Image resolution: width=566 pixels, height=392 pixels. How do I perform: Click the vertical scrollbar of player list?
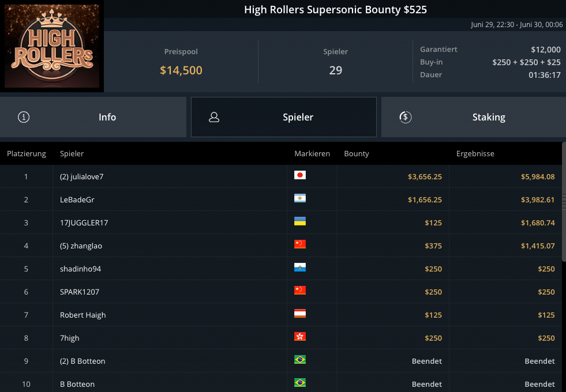point(564,202)
